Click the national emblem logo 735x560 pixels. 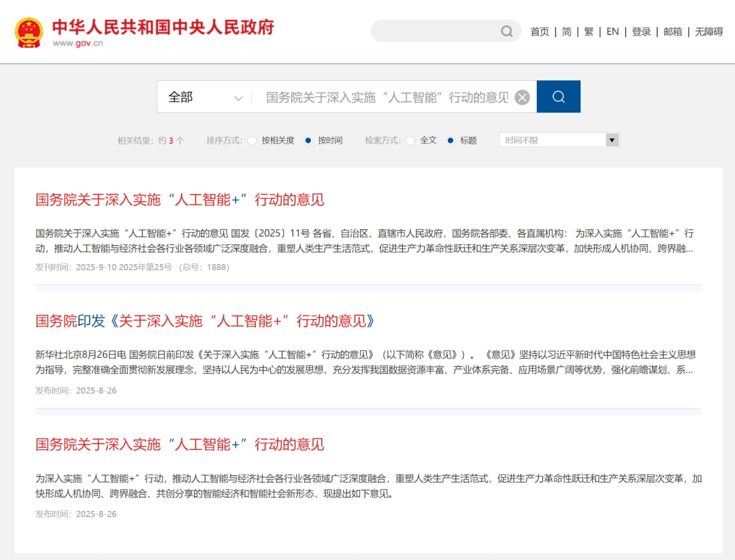[29, 32]
